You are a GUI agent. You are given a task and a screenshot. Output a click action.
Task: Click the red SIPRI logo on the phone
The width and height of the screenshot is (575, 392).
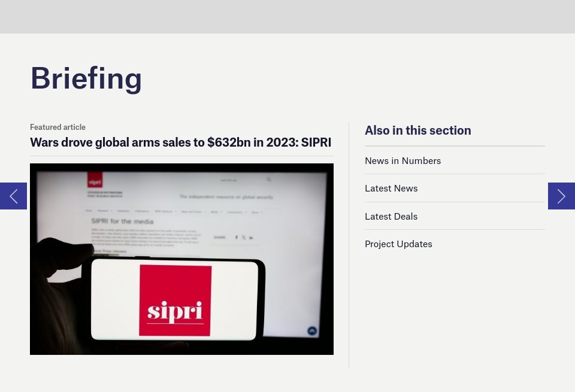(x=175, y=300)
